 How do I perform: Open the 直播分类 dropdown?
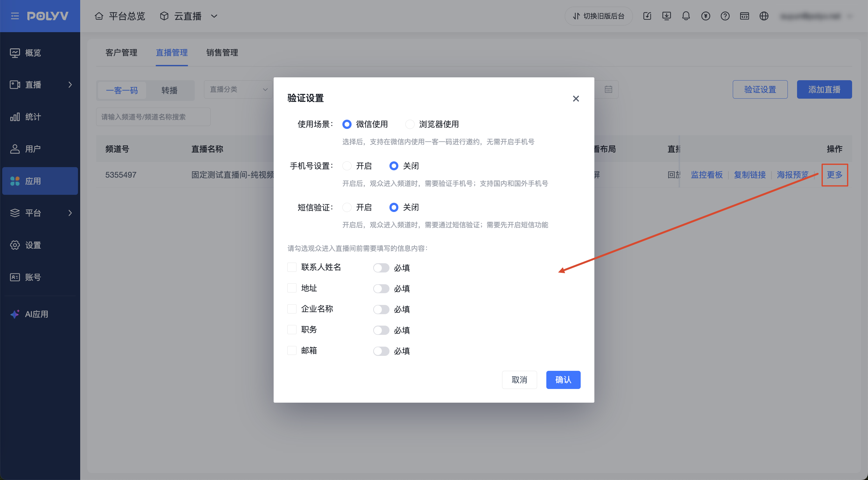coord(238,89)
